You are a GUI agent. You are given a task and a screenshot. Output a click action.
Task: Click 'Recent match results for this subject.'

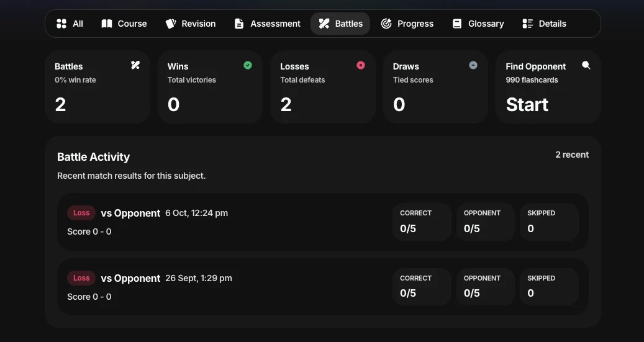tap(132, 176)
